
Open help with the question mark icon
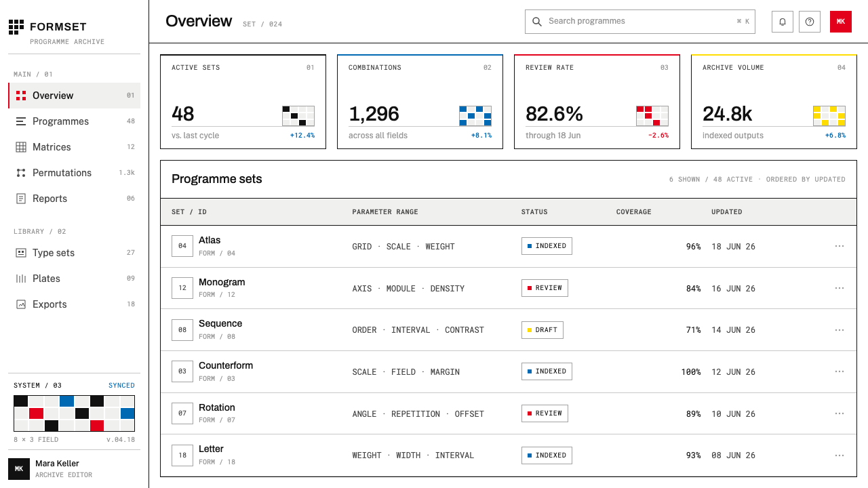[x=810, y=22]
